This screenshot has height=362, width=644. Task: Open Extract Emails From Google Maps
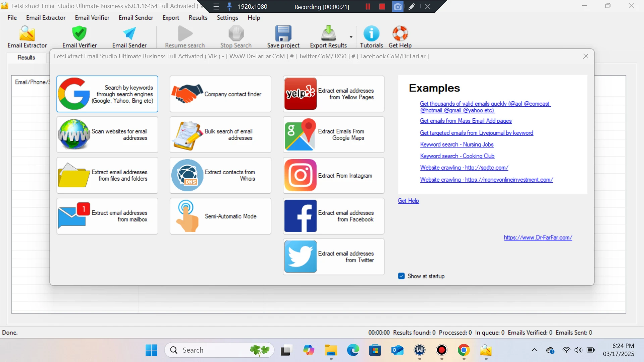(x=333, y=134)
